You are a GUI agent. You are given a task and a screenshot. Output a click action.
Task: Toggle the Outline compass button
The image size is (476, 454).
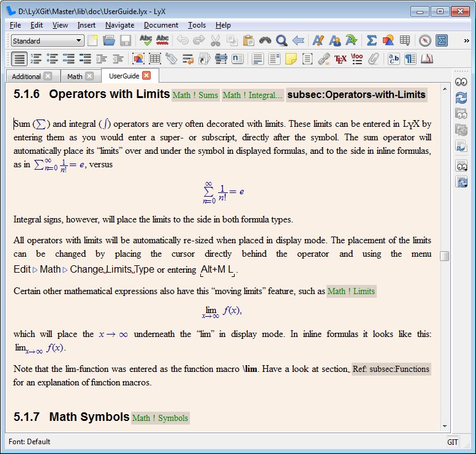click(425, 40)
